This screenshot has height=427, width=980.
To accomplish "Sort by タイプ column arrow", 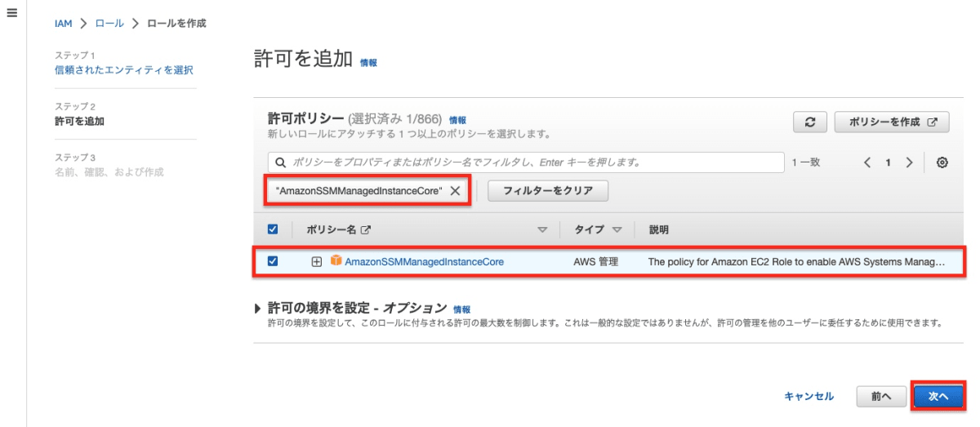I will tap(617, 230).
